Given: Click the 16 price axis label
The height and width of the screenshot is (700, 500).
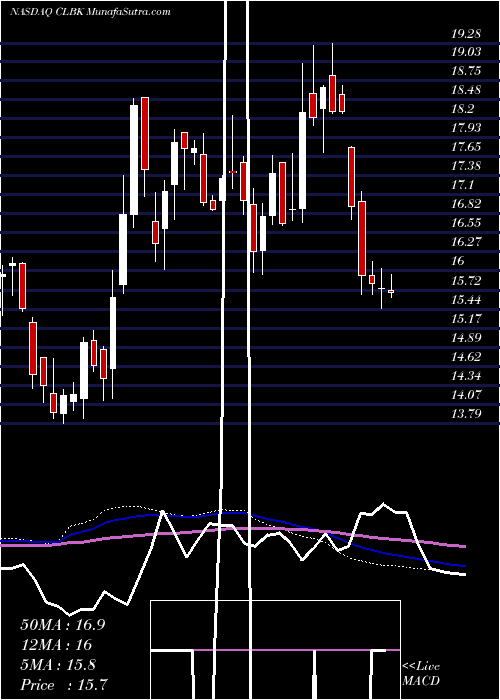Looking at the screenshot, I should point(458,261).
